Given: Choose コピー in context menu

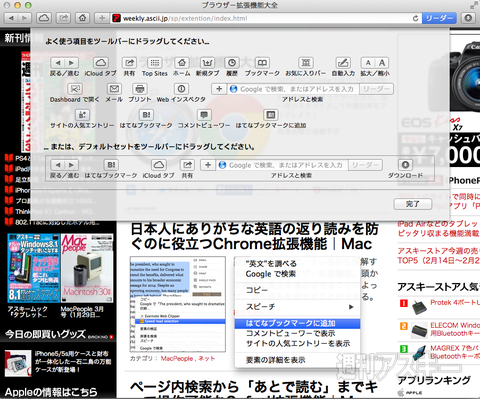Looking at the screenshot, I should click(297, 290).
